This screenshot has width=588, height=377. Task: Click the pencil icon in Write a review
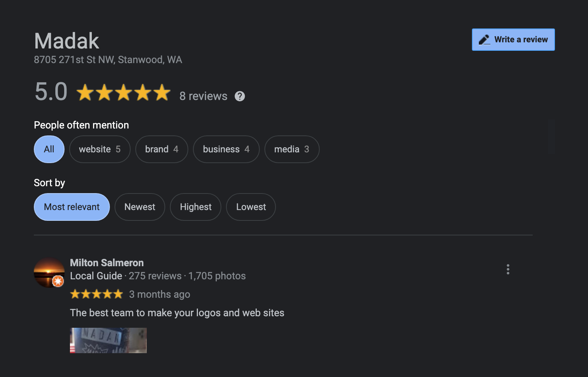pos(484,40)
